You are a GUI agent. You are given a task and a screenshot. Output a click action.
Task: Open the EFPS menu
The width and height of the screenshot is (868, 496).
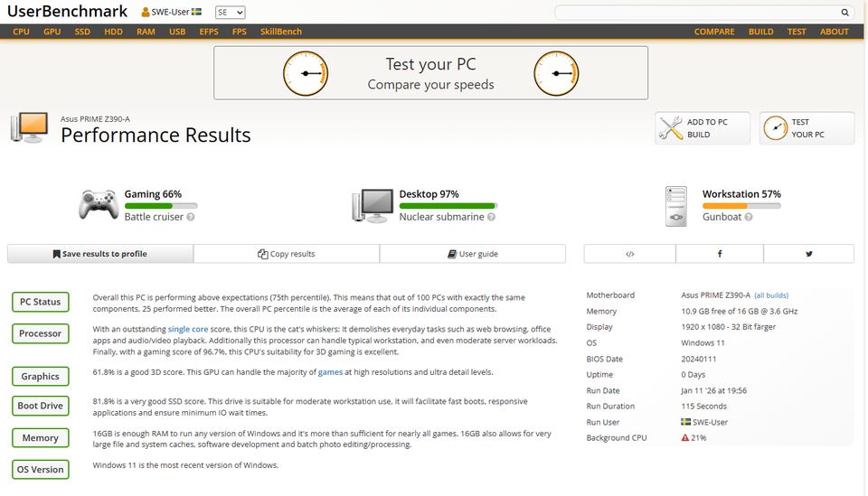pyautogui.click(x=209, y=32)
